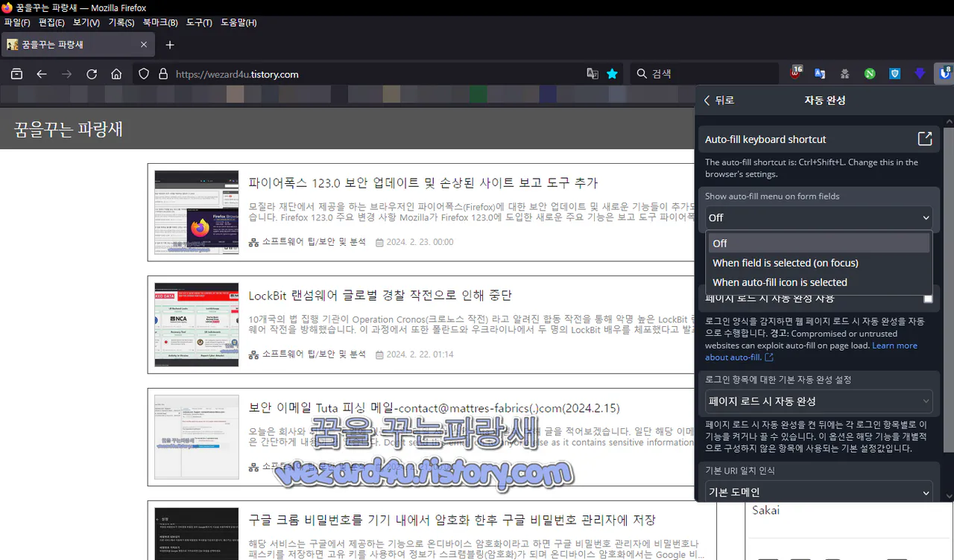Click the purple download arrow extension icon
The height and width of the screenshot is (560, 954).
click(x=920, y=74)
